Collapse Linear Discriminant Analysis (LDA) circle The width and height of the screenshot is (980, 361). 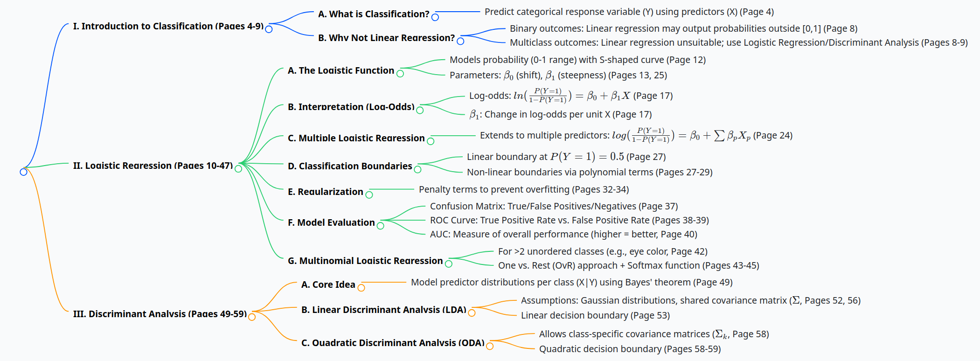[x=472, y=312]
